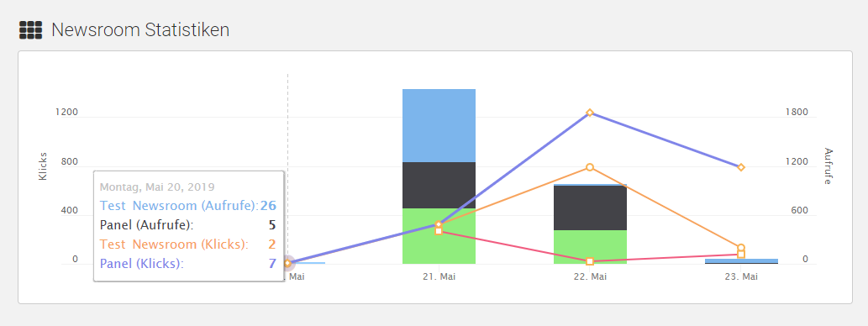Screen dimensions: 868x326
Task: Click the square marker on pink line at 21. Mai
Action: (439, 231)
